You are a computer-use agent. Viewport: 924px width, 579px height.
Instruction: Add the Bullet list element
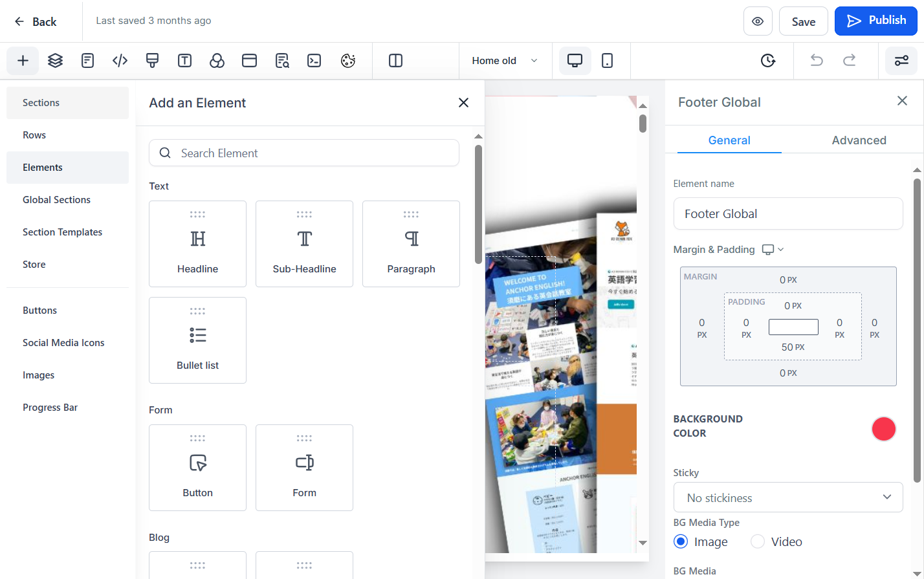(197, 340)
